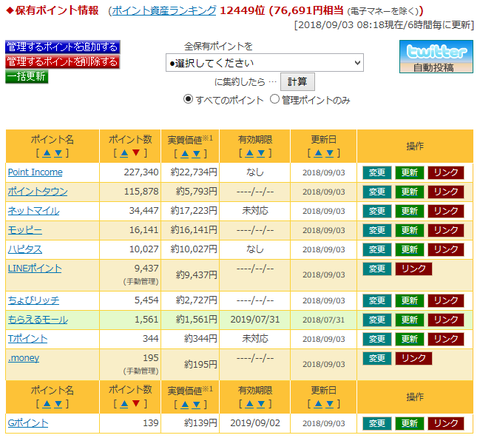Click リンク in Tポイント row
Image resolution: width=480 pixels, height=438 pixels.
446,339
